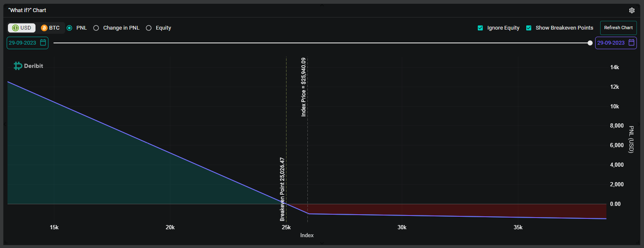Open chart settings gear icon
644x248 pixels.
(x=632, y=10)
